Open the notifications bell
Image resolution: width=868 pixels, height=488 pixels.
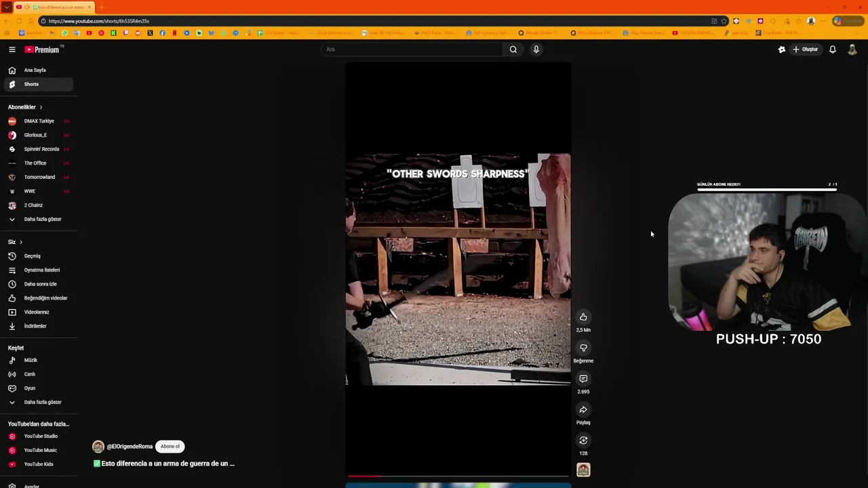(833, 49)
